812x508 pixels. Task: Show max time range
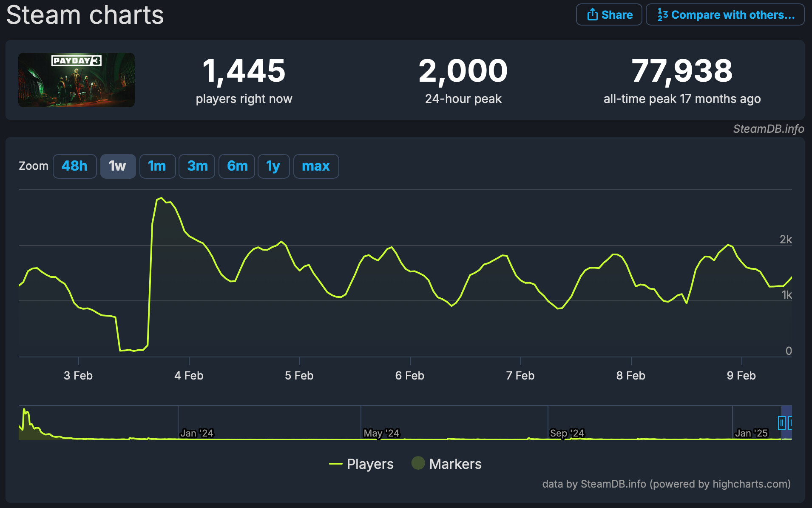(x=315, y=166)
